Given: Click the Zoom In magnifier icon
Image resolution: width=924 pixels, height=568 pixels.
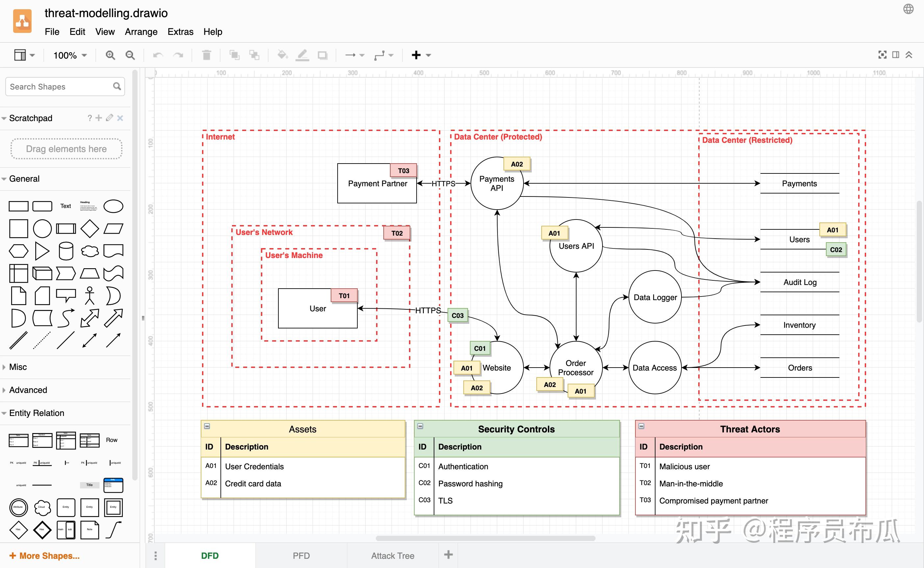Looking at the screenshot, I should pos(110,55).
